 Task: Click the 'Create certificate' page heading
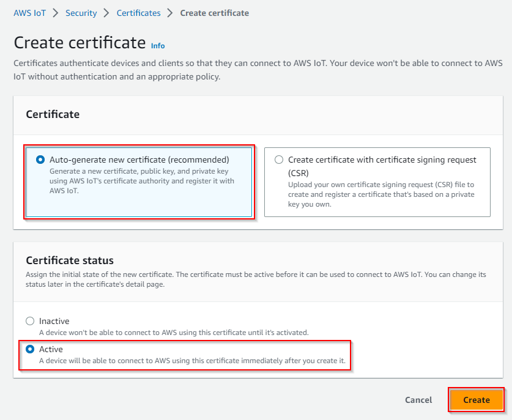tap(80, 43)
